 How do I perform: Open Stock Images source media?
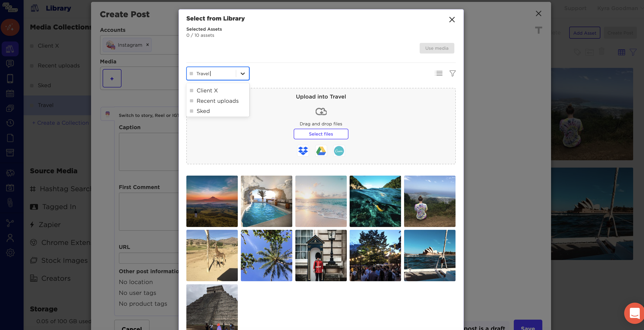pyautogui.click(x=59, y=260)
